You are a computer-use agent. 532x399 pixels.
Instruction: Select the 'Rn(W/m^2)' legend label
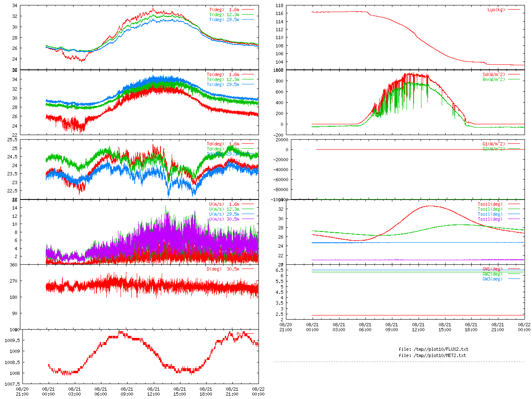coord(494,79)
